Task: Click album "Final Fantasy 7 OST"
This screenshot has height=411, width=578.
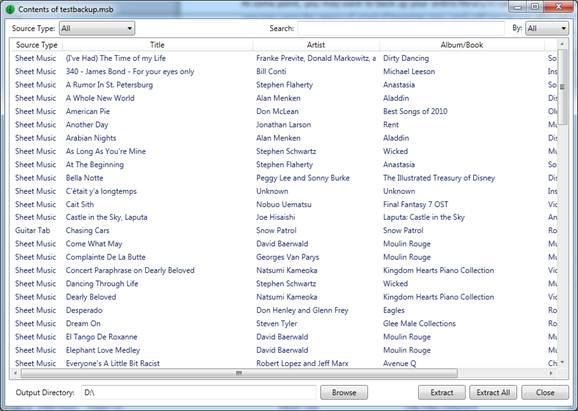Action: (415, 204)
